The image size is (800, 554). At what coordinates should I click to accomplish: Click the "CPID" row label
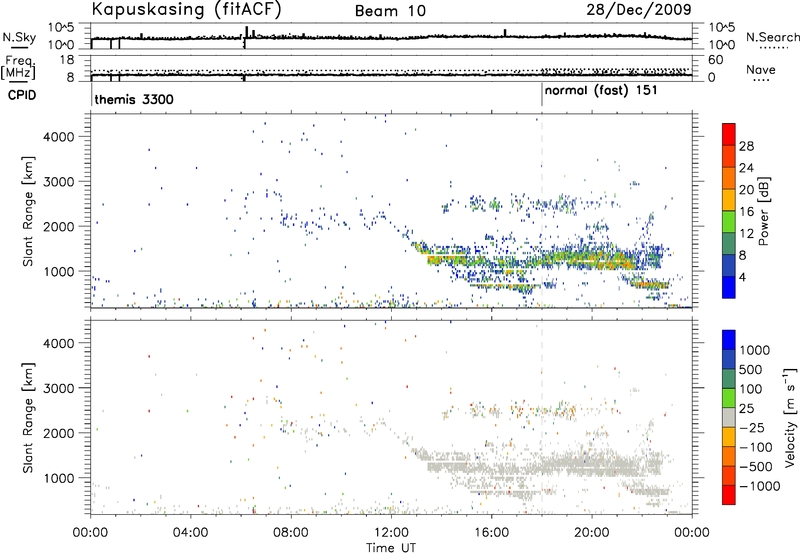point(22,95)
